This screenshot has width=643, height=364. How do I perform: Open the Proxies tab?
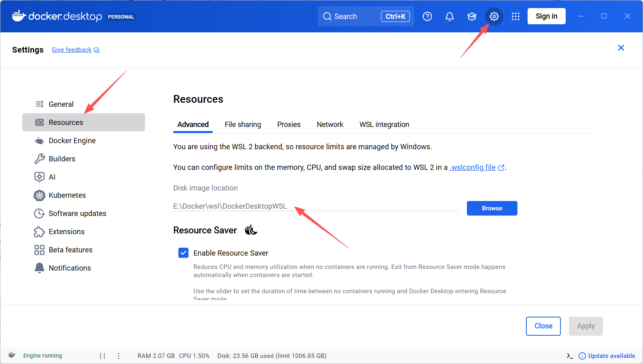(x=289, y=125)
